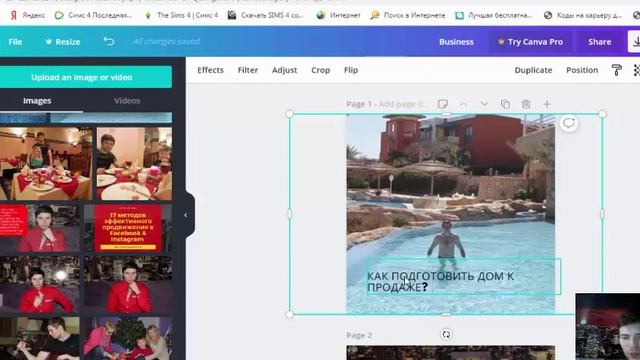This screenshot has width=640, height=360.
Task: Switch to the Videos tab
Action: (127, 100)
